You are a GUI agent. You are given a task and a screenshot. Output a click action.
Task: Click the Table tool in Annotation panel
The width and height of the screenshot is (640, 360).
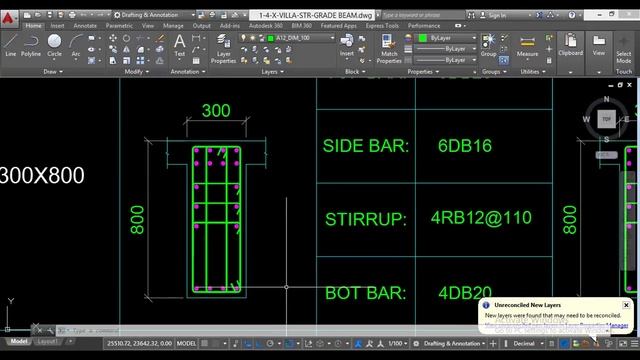(196, 60)
